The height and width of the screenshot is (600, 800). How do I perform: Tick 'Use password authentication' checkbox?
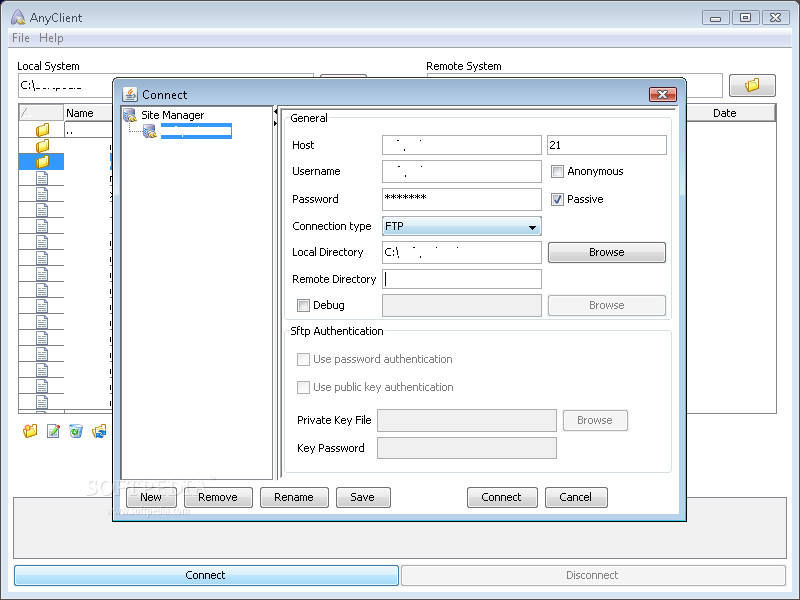coord(303,359)
